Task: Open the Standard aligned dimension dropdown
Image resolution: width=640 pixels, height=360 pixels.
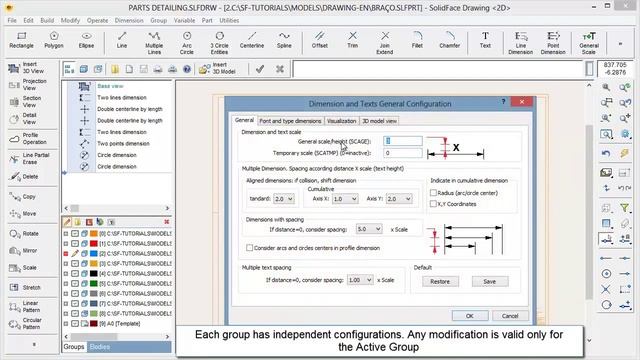Action: click(284, 199)
